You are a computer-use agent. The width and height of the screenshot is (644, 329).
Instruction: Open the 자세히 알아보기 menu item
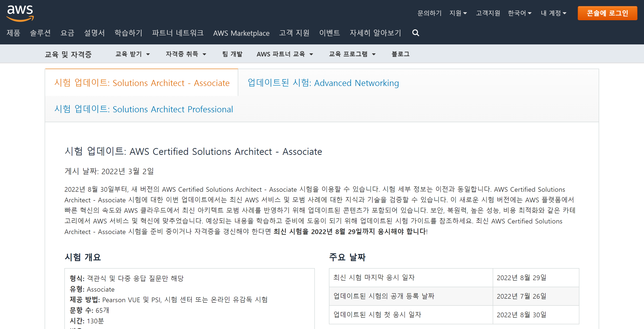375,33
